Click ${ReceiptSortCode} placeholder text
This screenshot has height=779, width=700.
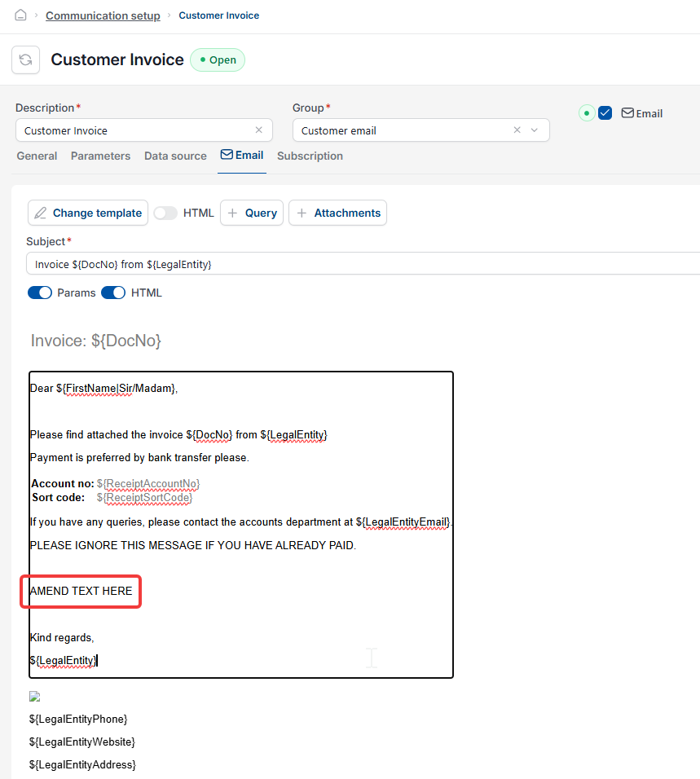point(144,498)
